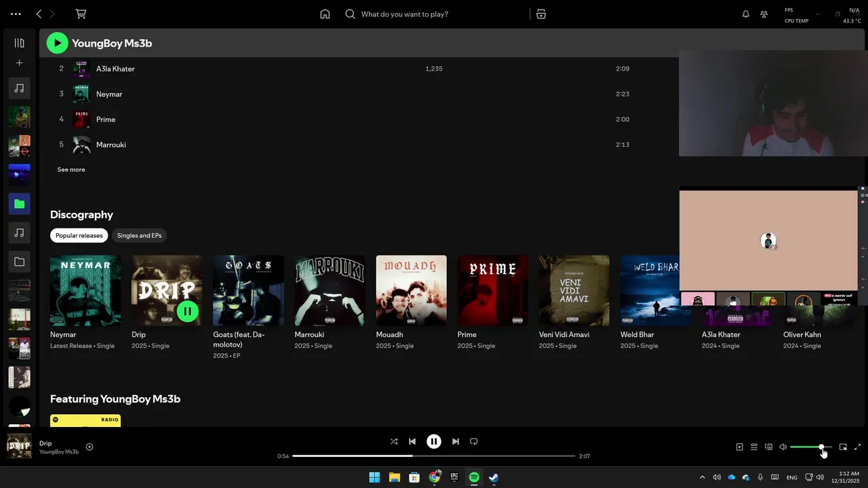
Task: Click Drip release title in discography
Action: tap(138, 334)
